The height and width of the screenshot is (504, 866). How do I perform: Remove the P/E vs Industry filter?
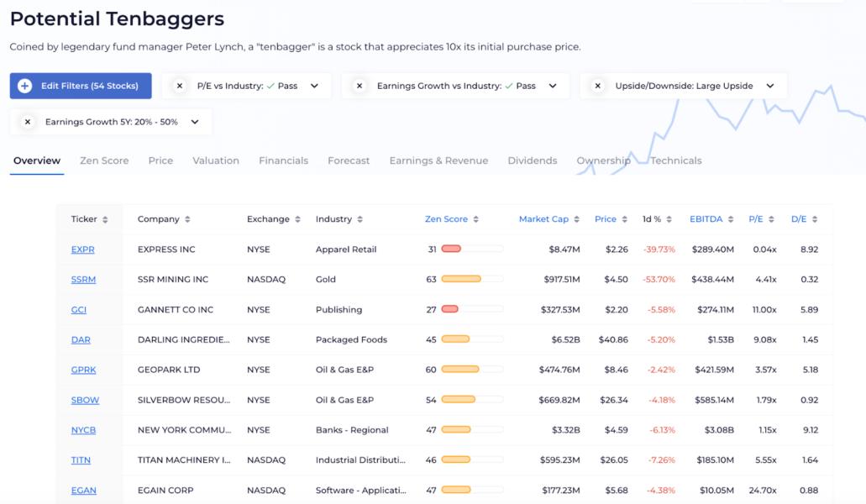click(180, 87)
